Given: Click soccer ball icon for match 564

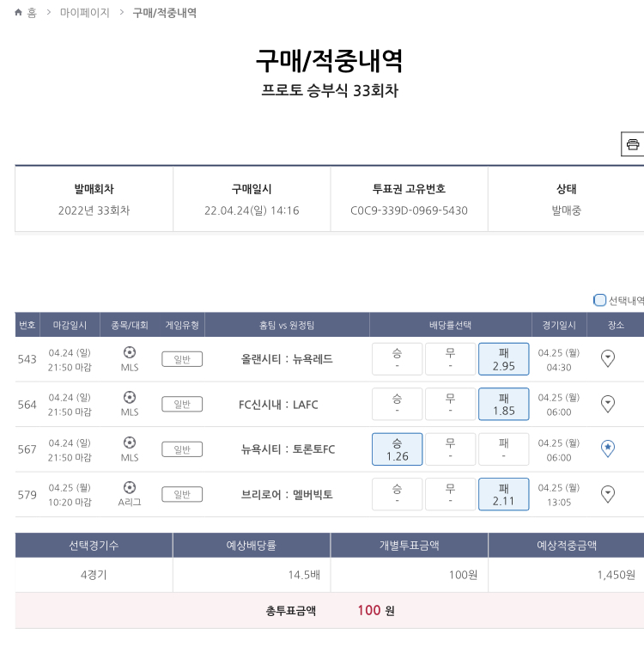Looking at the screenshot, I should coord(130,397).
